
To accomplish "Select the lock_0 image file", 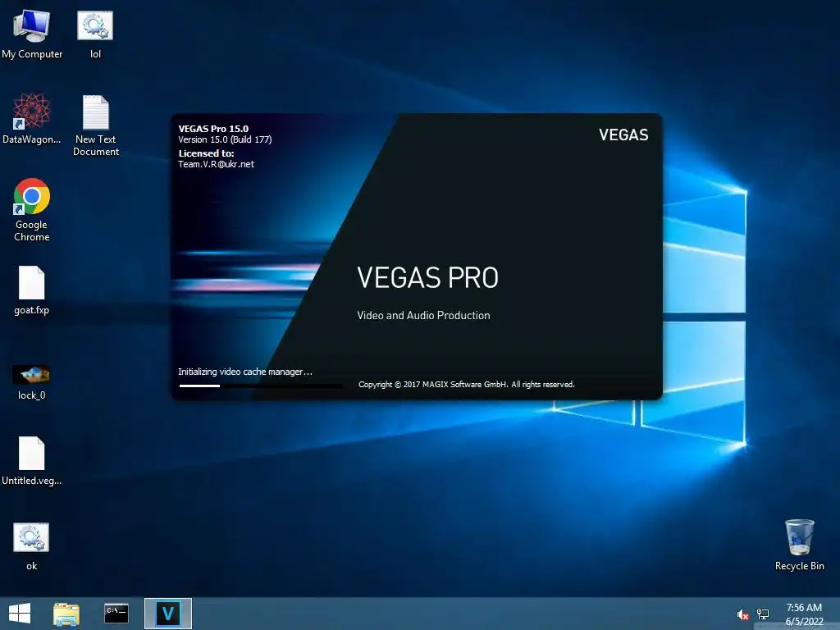I will pyautogui.click(x=32, y=382).
